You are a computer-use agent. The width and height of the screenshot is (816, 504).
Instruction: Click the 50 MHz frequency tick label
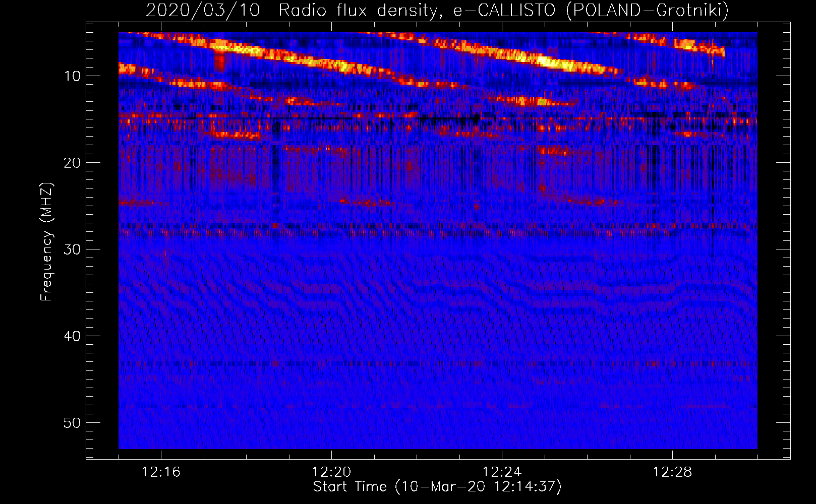pyautogui.click(x=73, y=423)
